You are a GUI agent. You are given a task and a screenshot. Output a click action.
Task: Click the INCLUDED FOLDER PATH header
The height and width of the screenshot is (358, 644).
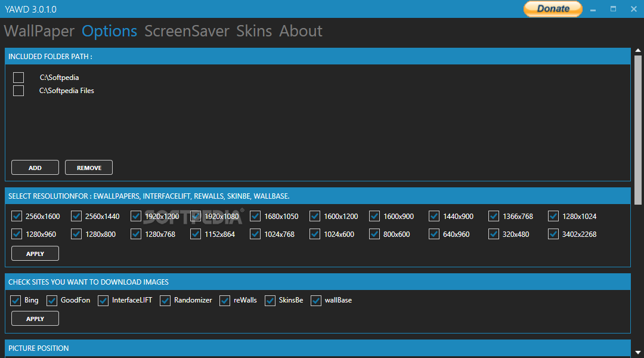click(x=317, y=56)
